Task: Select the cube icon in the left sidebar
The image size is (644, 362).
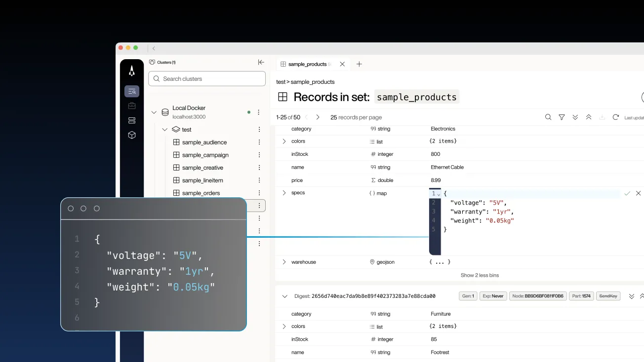Action: tap(131, 135)
